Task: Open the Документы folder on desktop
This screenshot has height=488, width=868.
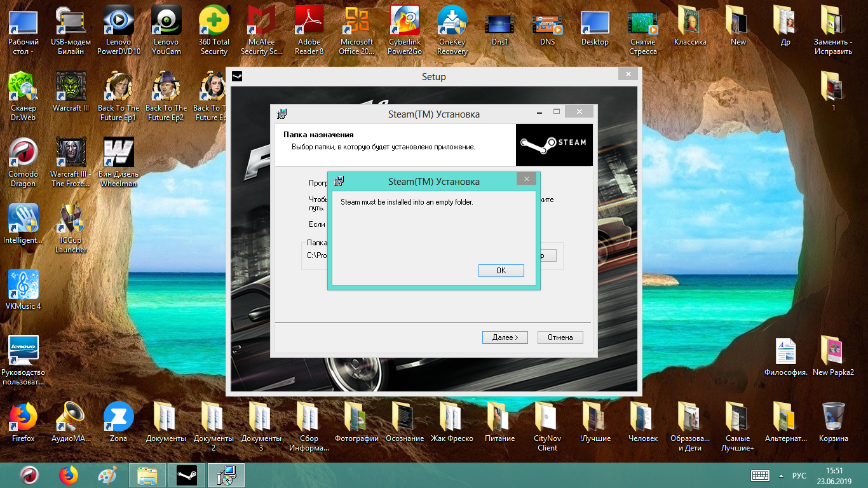Action: click(x=166, y=422)
